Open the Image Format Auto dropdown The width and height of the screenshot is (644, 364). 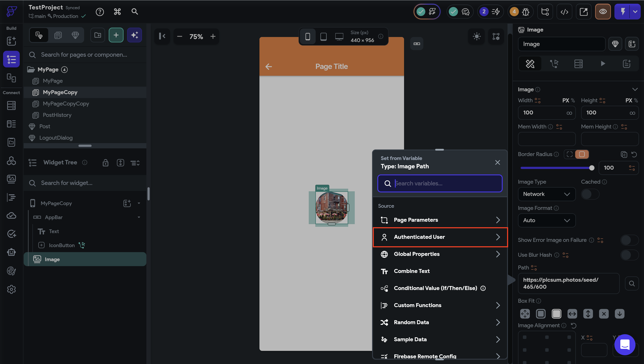coord(546,220)
